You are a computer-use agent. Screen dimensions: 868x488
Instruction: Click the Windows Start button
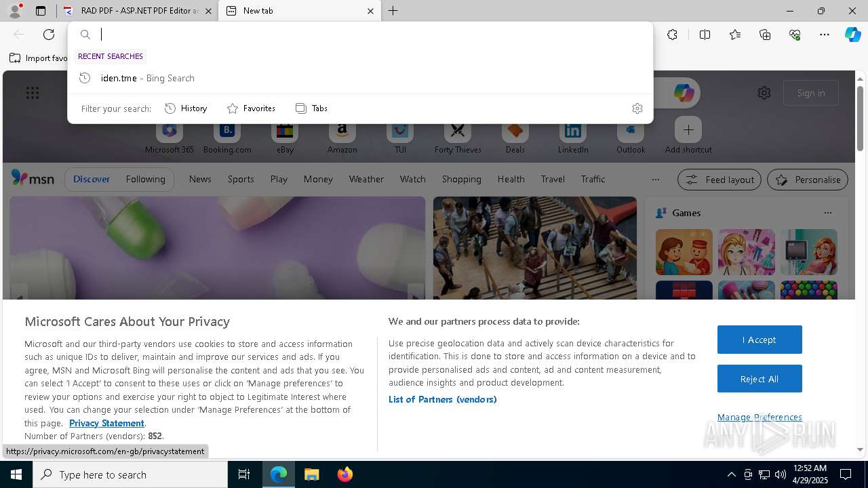pyautogui.click(x=16, y=474)
